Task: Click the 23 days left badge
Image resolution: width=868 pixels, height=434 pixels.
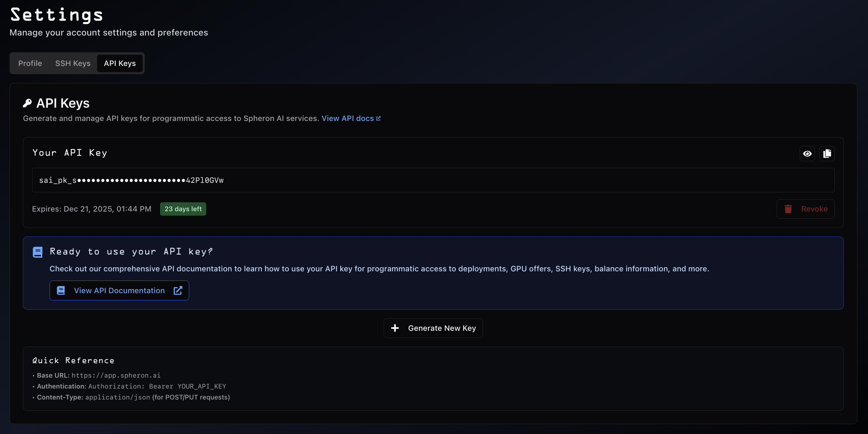Action: (x=183, y=209)
